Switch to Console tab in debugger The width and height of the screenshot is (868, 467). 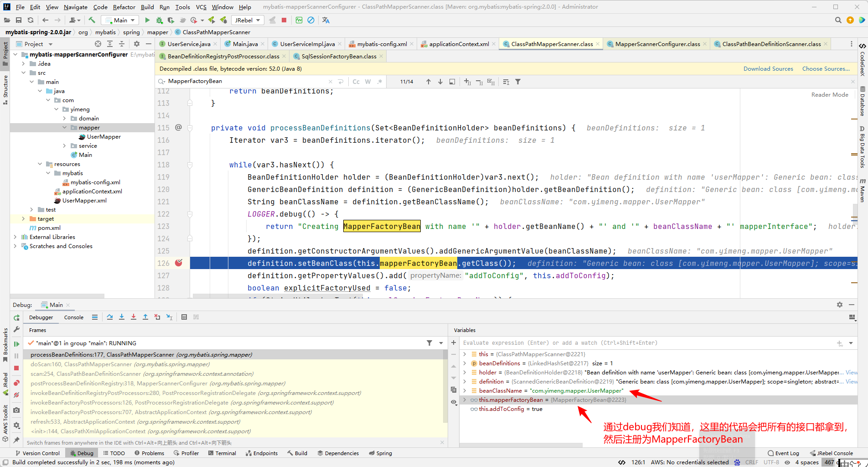pyautogui.click(x=73, y=317)
